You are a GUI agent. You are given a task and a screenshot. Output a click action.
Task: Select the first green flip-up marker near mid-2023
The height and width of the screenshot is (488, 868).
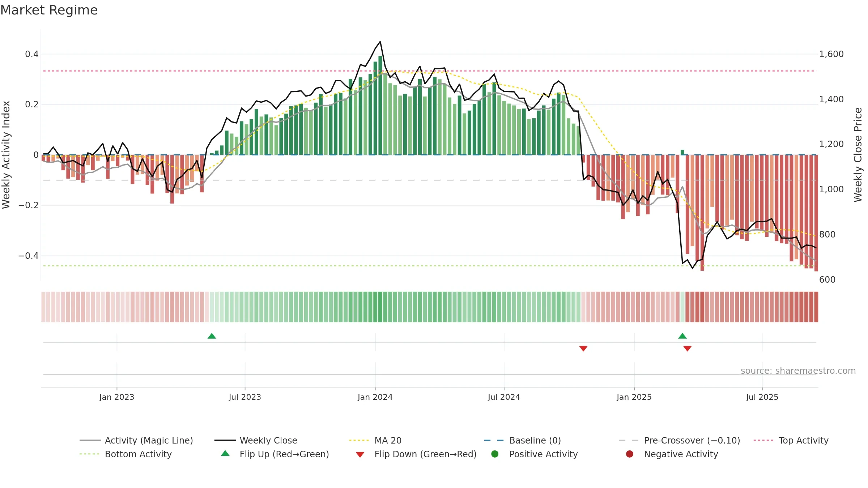coord(212,336)
